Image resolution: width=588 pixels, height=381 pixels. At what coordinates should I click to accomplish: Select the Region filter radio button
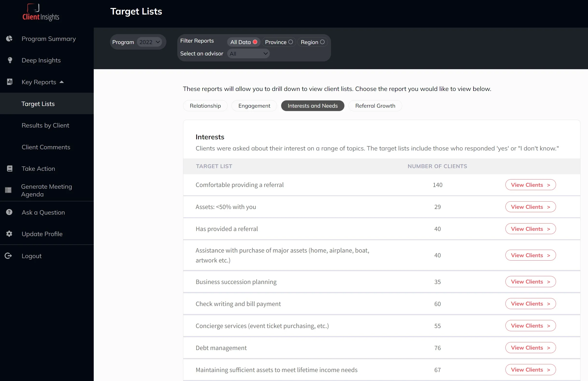[x=322, y=42]
